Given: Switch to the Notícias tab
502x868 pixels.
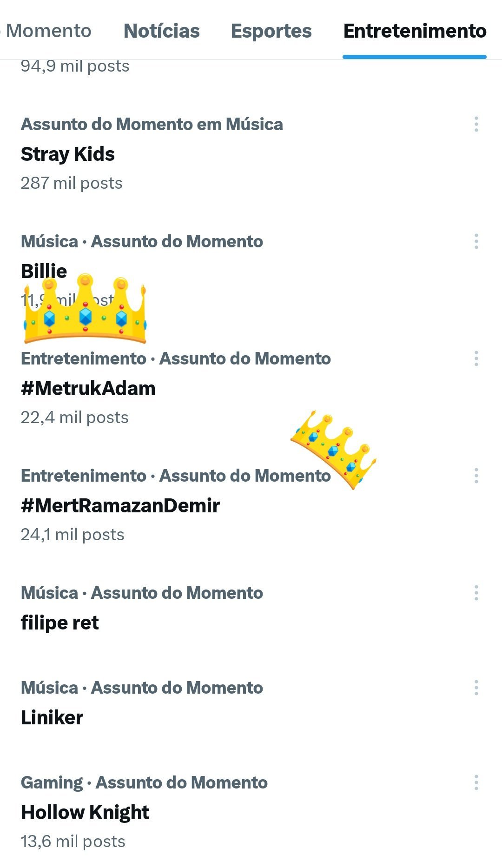Looking at the screenshot, I should pos(161,31).
